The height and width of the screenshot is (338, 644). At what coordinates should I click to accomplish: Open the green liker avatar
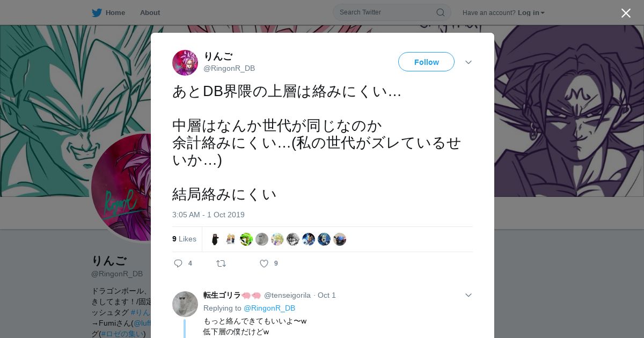click(246, 239)
